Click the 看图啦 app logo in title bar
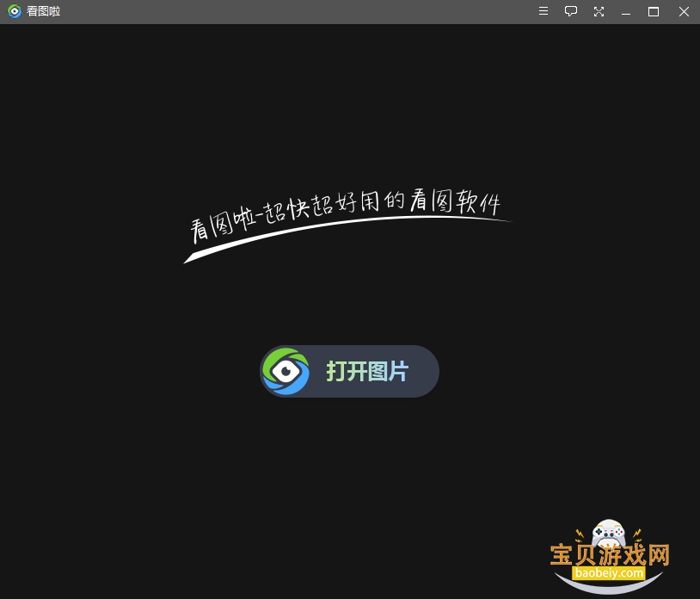Viewport: 700px width, 599px height. pos(15,11)
